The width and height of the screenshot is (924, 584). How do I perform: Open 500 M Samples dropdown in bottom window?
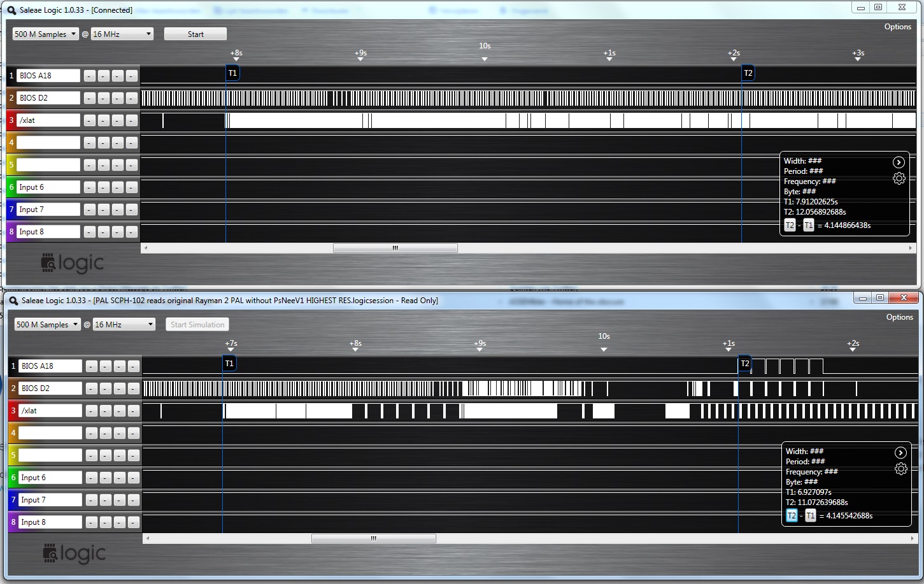[x=47, y=325]
